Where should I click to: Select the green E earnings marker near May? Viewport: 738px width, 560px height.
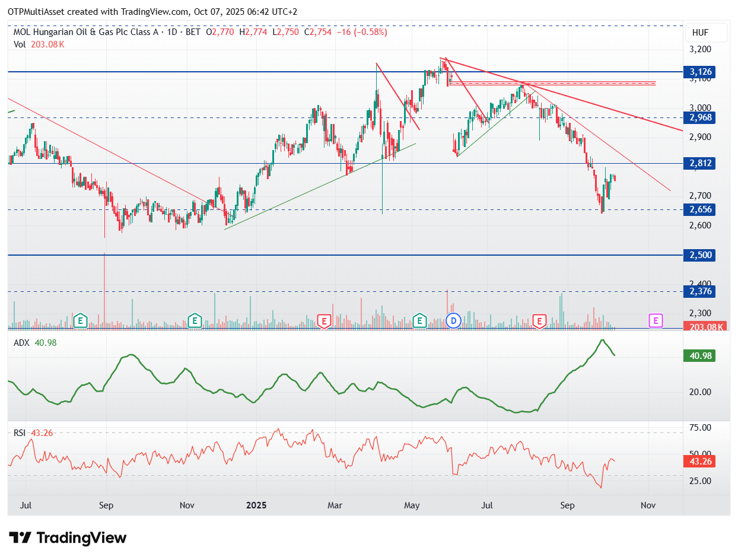pyautogui.click(x=420, y=321)
